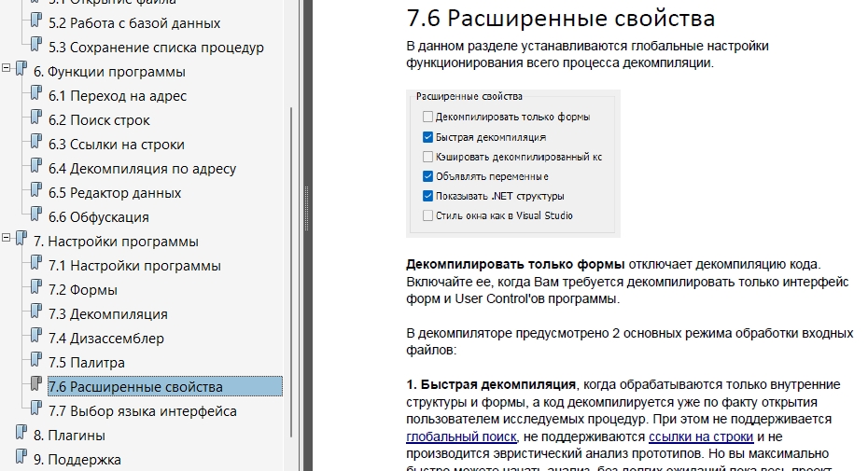Open topic 7.1 Настройки программы
This screenshot has width=868, height=471.
pos(134,266)
